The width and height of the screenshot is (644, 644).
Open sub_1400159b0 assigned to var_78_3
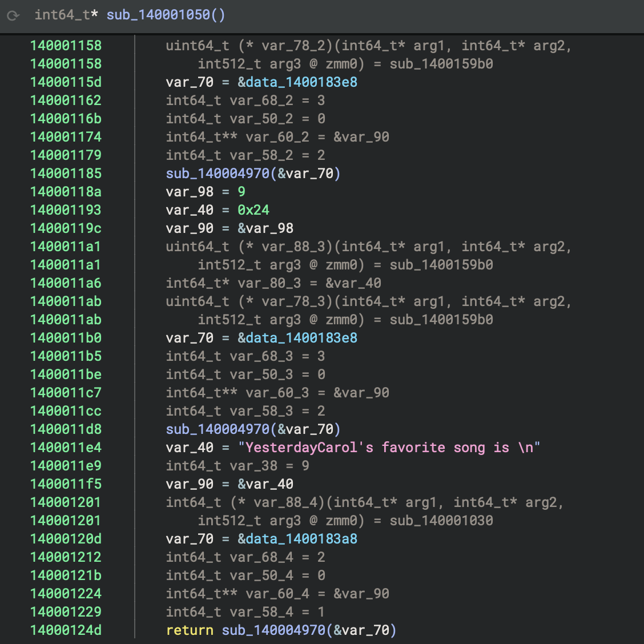[441, 320]
